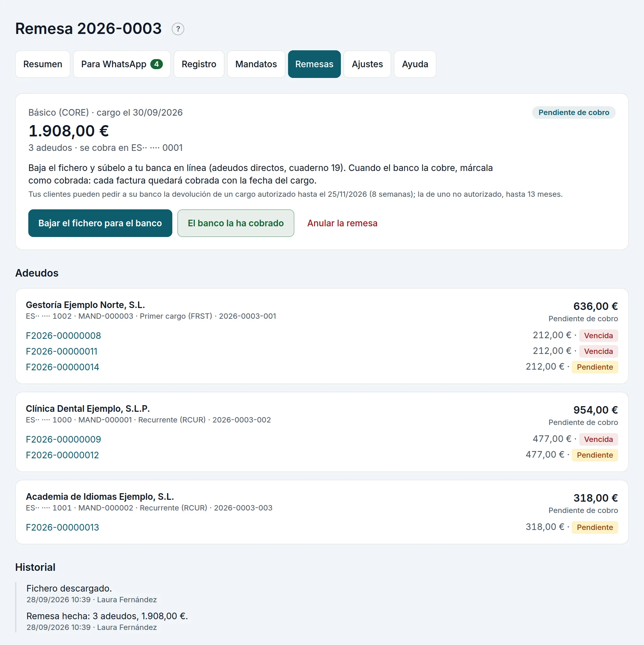Open the Ajustes tab

point(367,64)
